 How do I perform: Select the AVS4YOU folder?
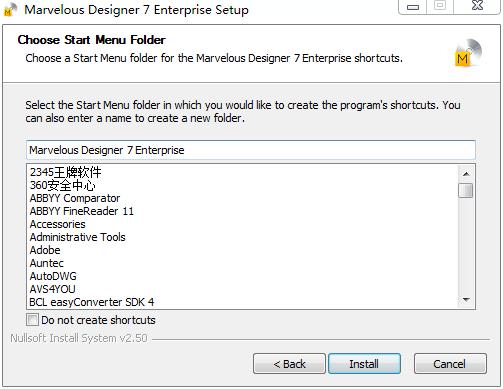point(52,289)
